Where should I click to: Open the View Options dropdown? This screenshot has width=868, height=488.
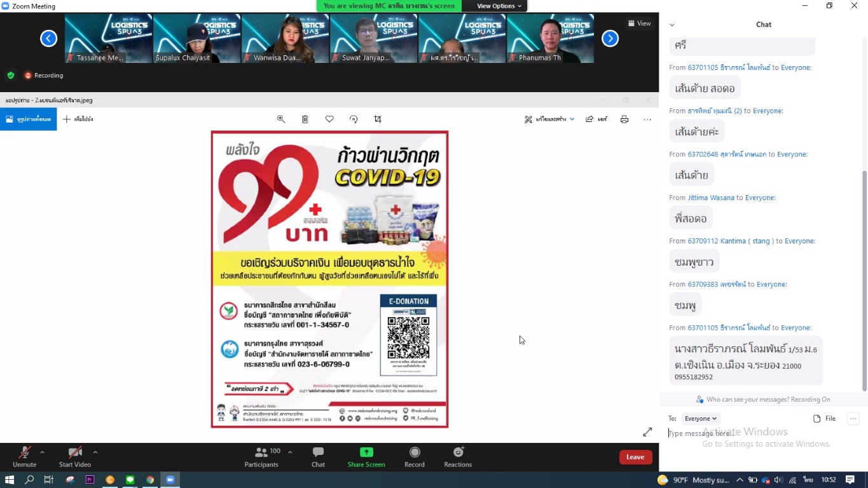point(499,6)
